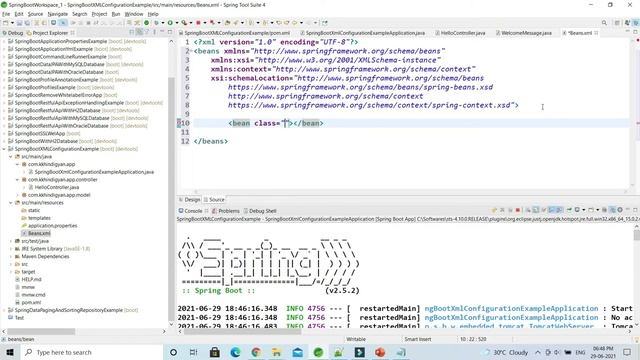Click the console horizontal scrollbar thumb
The image size is (640, 360).
point(243,332)
